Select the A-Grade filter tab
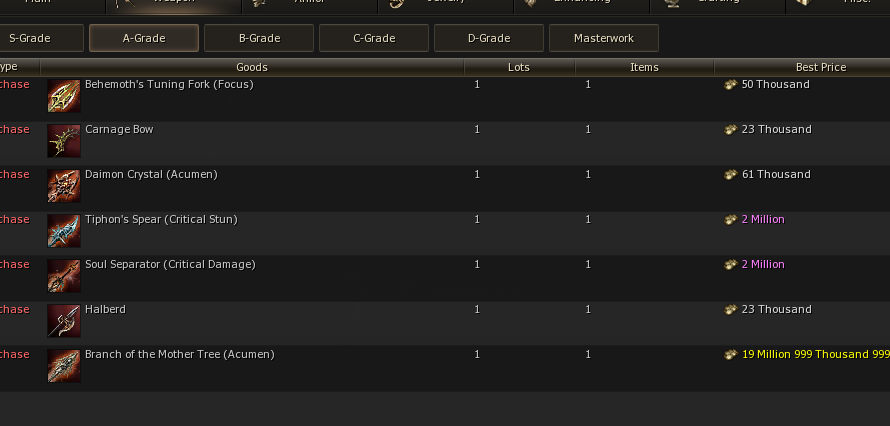The image size is (890, 426). click(x=144, y=39)
